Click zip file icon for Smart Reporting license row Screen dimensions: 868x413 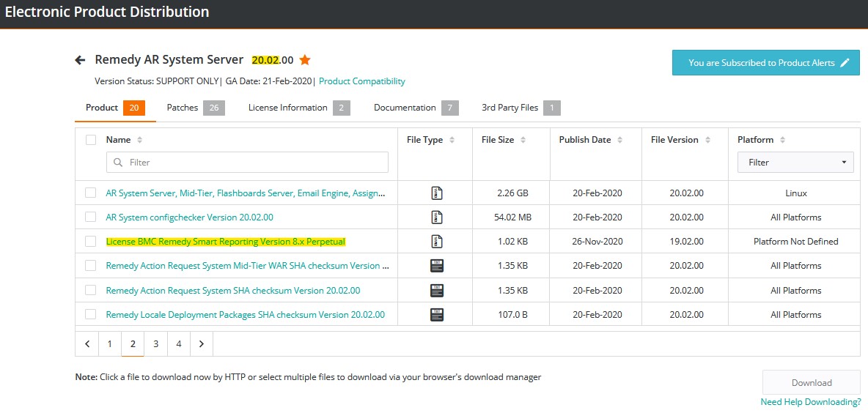(x=437, y=242)
